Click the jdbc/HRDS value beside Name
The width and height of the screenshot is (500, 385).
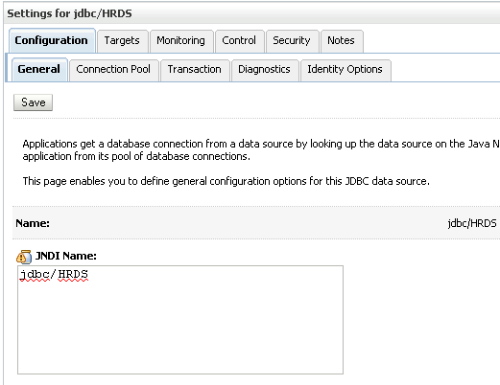[x=472, y=223]
